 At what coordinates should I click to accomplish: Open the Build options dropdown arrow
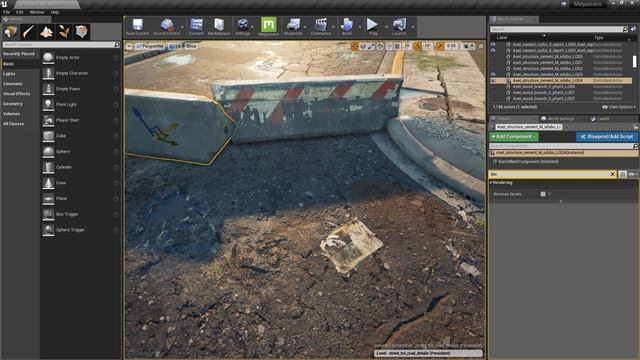[359, 27]
